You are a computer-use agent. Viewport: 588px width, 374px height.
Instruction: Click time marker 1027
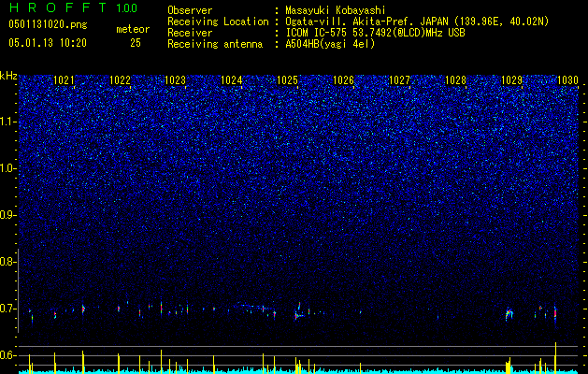point(400,80)
